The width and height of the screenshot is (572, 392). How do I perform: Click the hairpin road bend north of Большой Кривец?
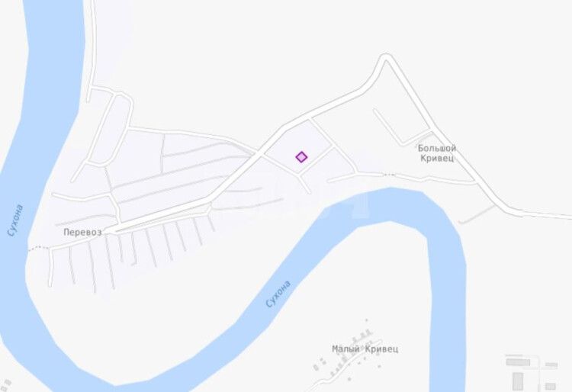pos(386,58)
